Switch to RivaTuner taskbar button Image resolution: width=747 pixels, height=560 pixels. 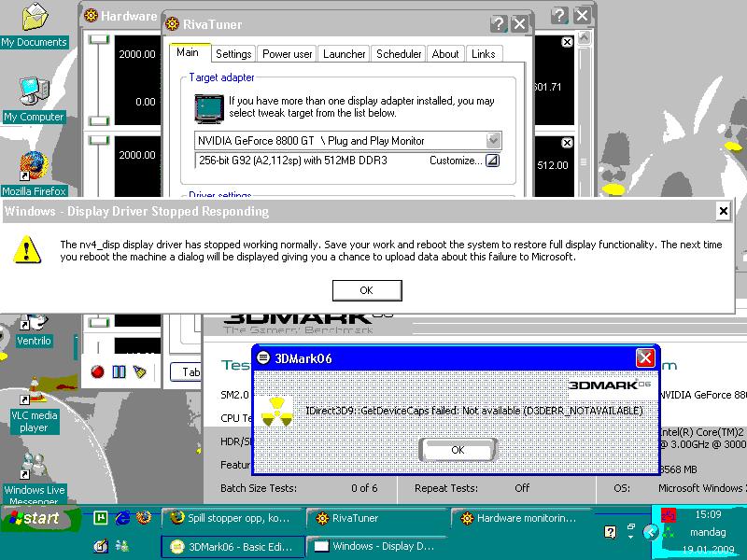tap(377, 518)
